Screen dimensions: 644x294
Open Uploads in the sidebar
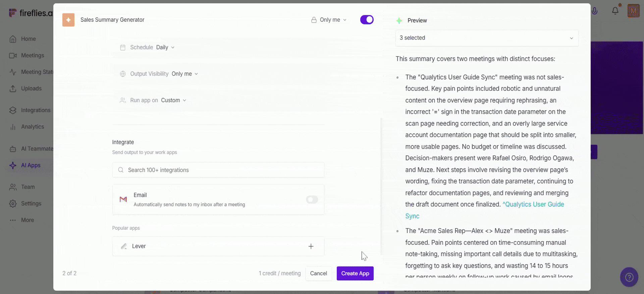tap(31, 88)
